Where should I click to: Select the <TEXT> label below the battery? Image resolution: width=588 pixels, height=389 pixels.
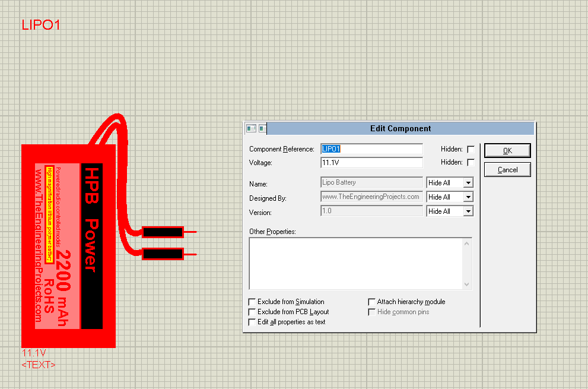38,365
